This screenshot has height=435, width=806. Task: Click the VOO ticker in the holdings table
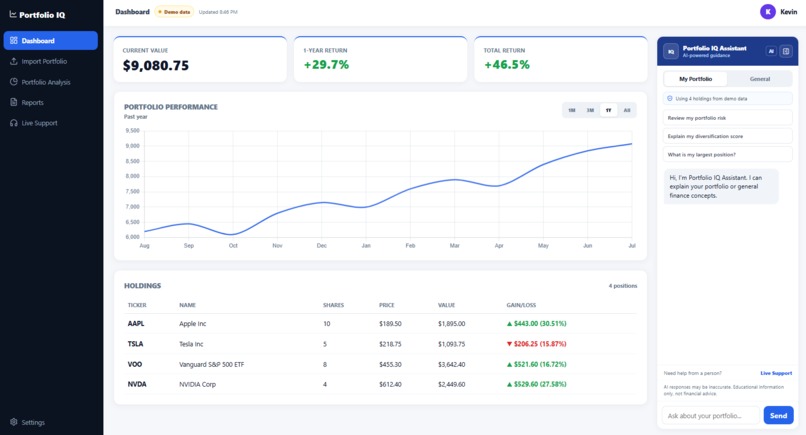(135, 364)
